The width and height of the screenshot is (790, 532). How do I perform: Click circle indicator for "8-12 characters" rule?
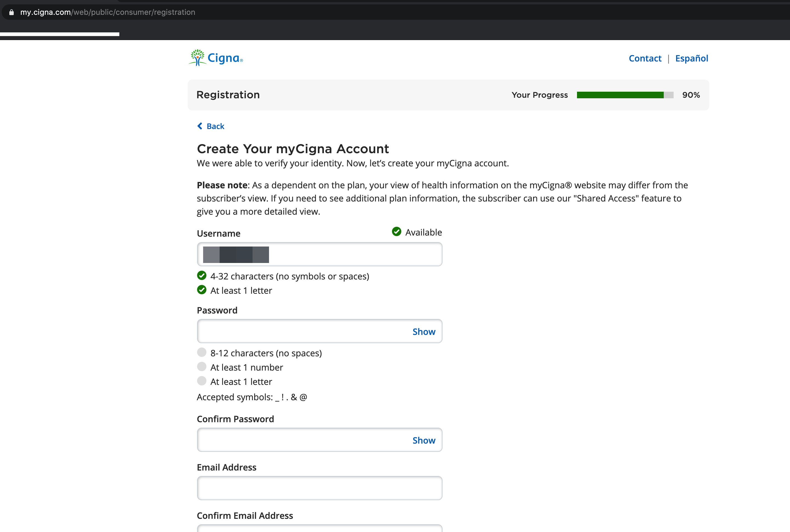tap(202, 352)
